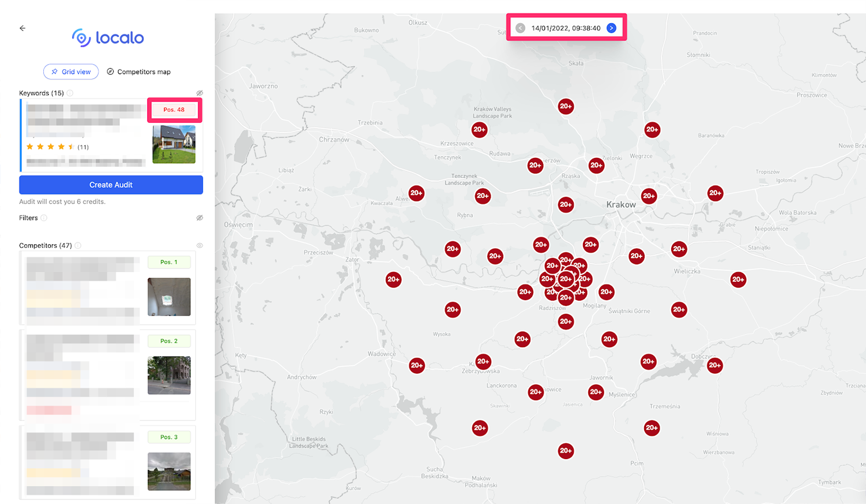Screen dimensions: 866x504
Task: Switch to Competitors map tab
Action: (x=139, y=72)
